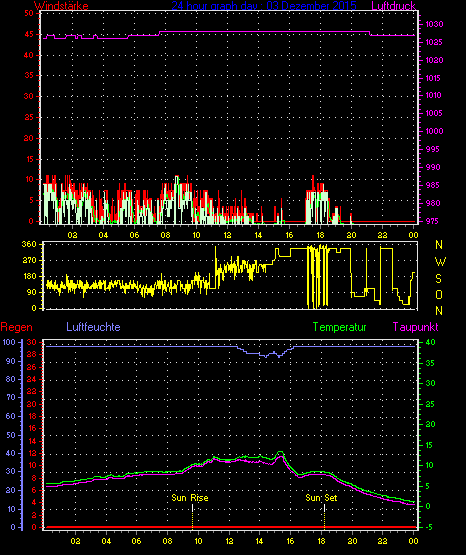Click 1005 on the Luftdruck axis
Image resolution: width=466 pixels, height=555 pixels.
(x=434, y=113)
